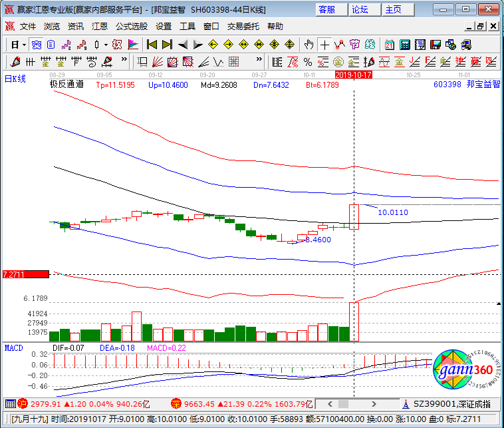Toggle the blue telephone-style pressed toolbar icon
Screen dimensions: 504x428
click(x=37, y=45)
